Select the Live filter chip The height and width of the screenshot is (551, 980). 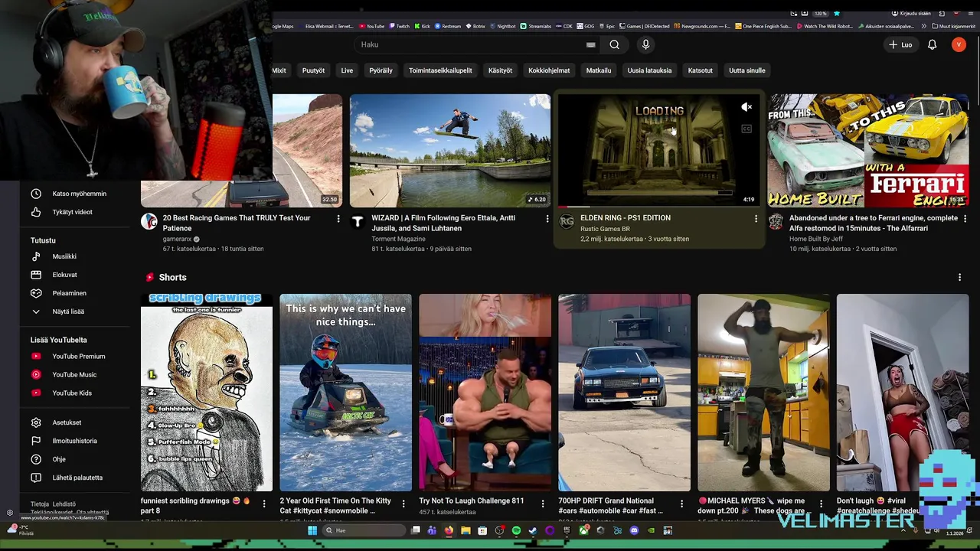tap(347, 70)
